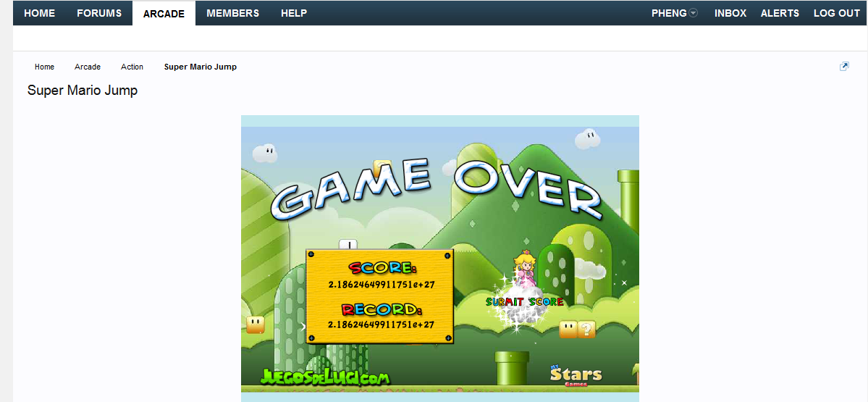Click the tall green pipe at right edge

tap(628, 201)
